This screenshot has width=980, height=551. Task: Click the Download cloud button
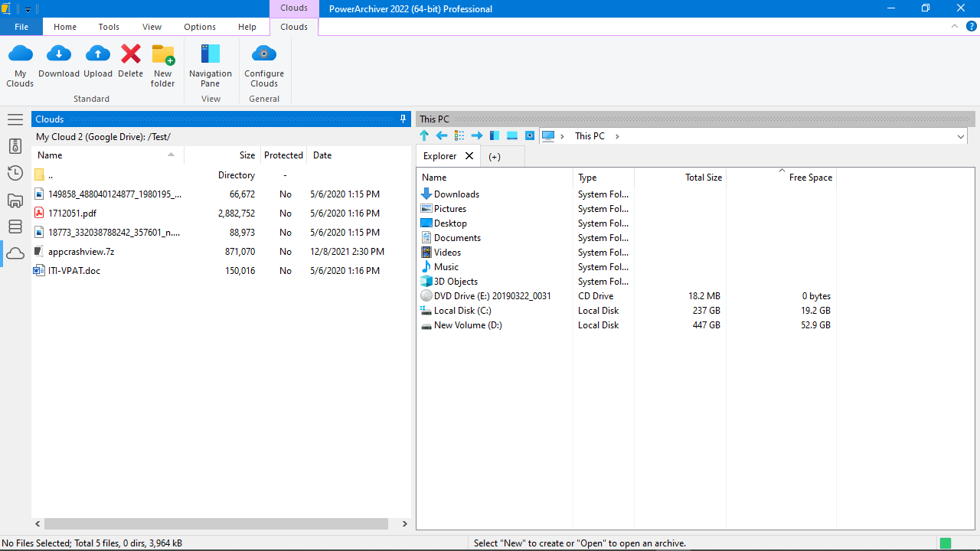click(59, 61)
